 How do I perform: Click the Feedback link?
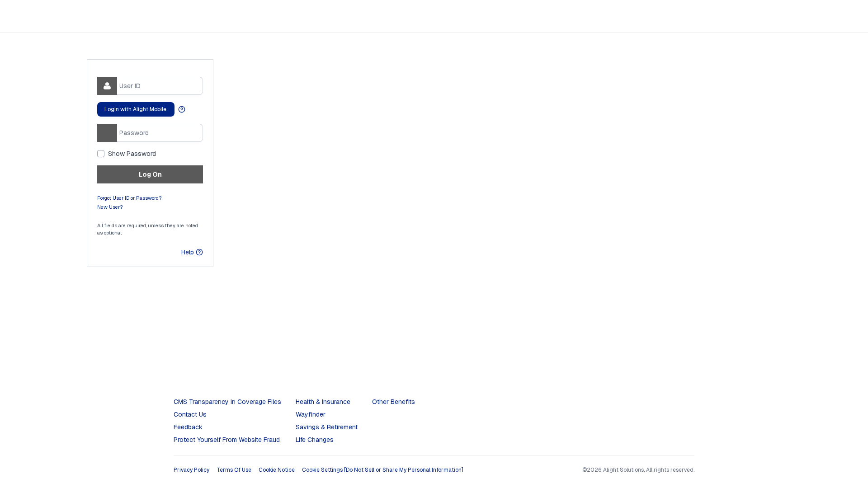[x=188, y=427]
